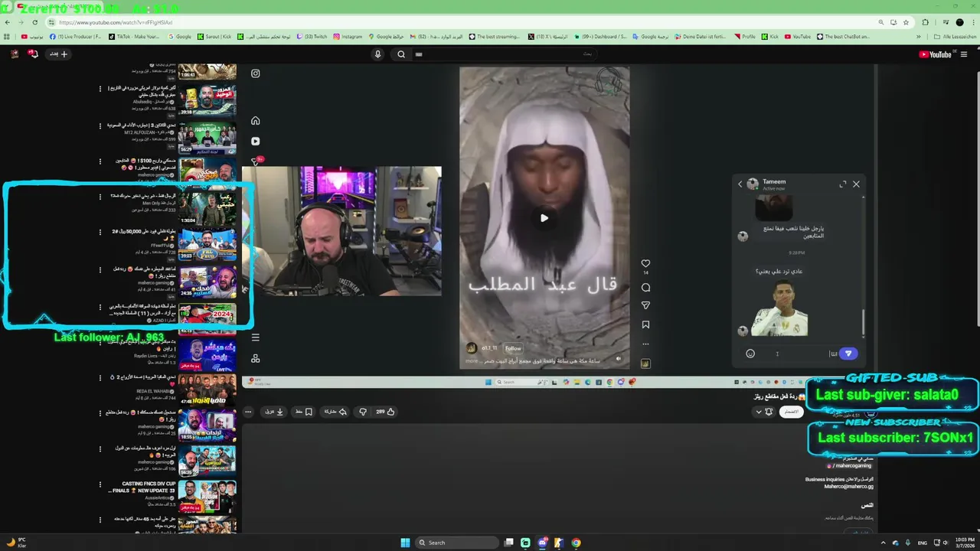Expand the Tameem chat window
The width and height of the screenshot is (980, 551).
pyautogui.click(x=843, y=184)
